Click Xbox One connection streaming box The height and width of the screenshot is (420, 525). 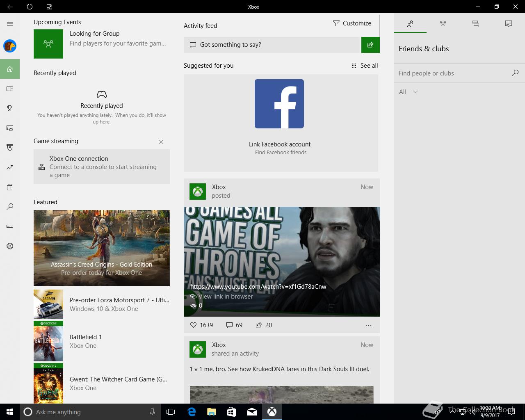(x=102, y=167)
